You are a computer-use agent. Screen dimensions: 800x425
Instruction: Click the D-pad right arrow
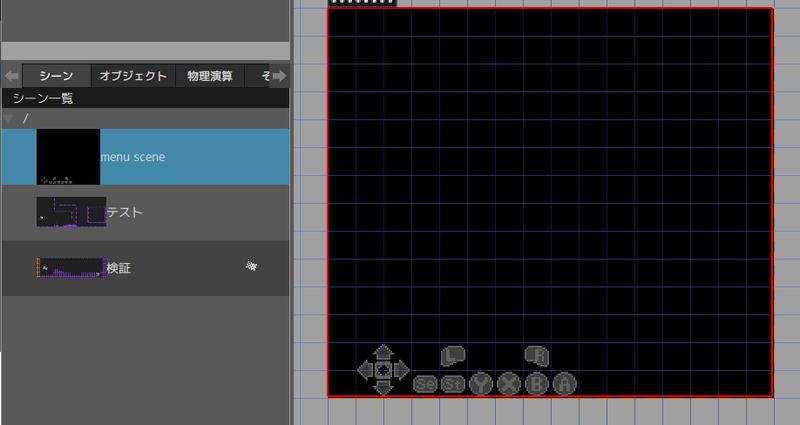[x=401, y=370]
